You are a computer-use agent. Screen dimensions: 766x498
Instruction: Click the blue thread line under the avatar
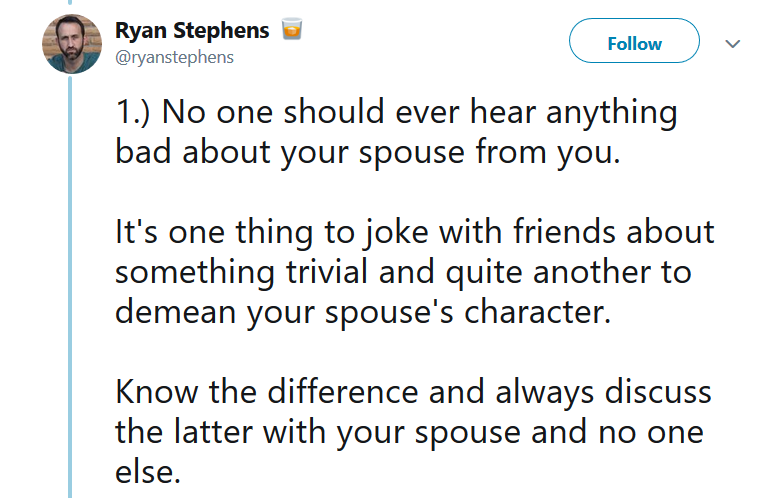70,286
